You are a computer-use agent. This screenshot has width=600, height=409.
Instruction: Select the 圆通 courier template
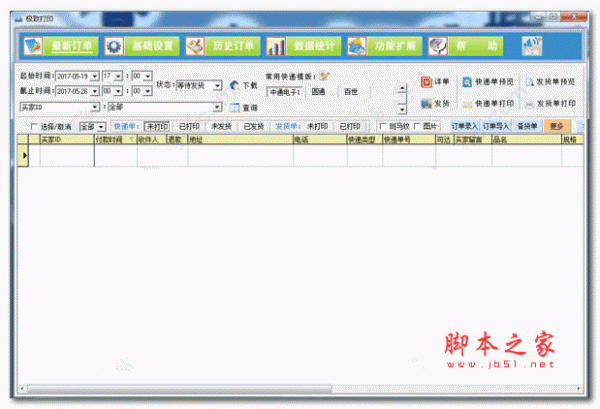[318, 92]
